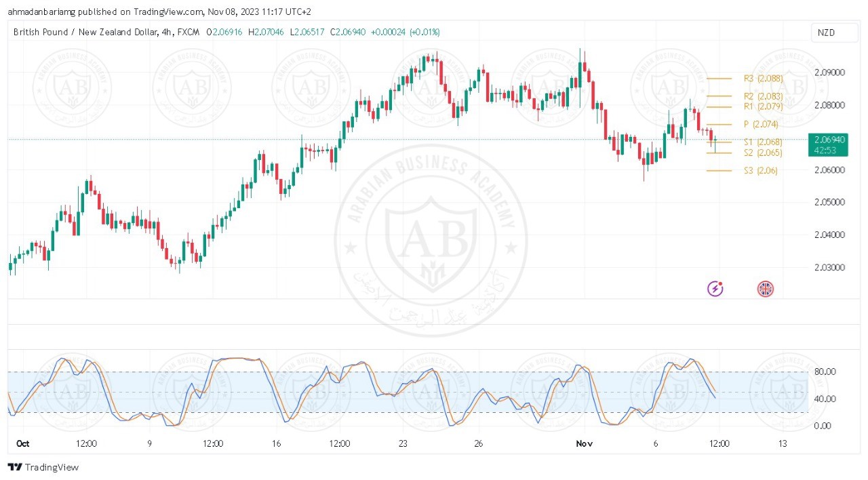Click the FXCM data source label

188,32
